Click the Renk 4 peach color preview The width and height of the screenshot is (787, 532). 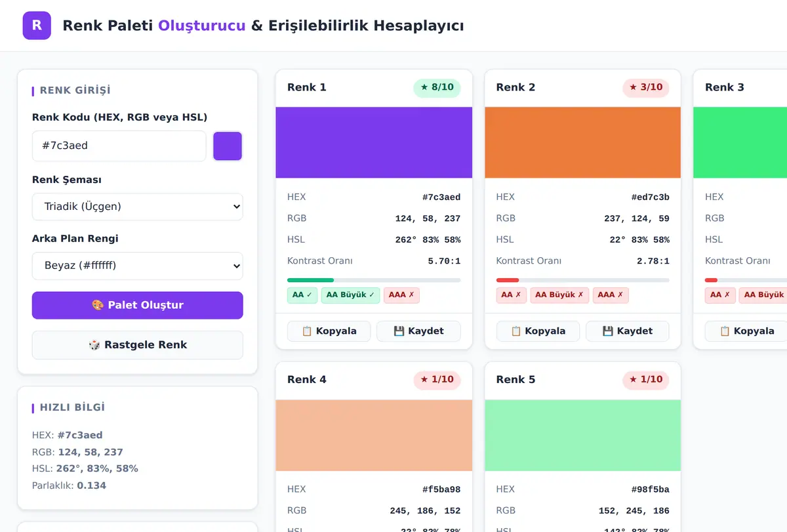tap(374, 436)
